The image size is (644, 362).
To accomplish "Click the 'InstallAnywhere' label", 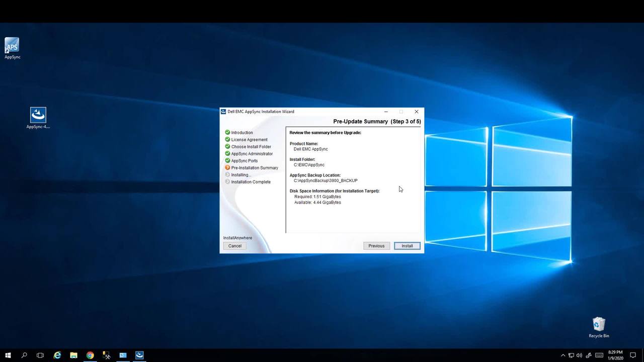I will click(238, 238).
